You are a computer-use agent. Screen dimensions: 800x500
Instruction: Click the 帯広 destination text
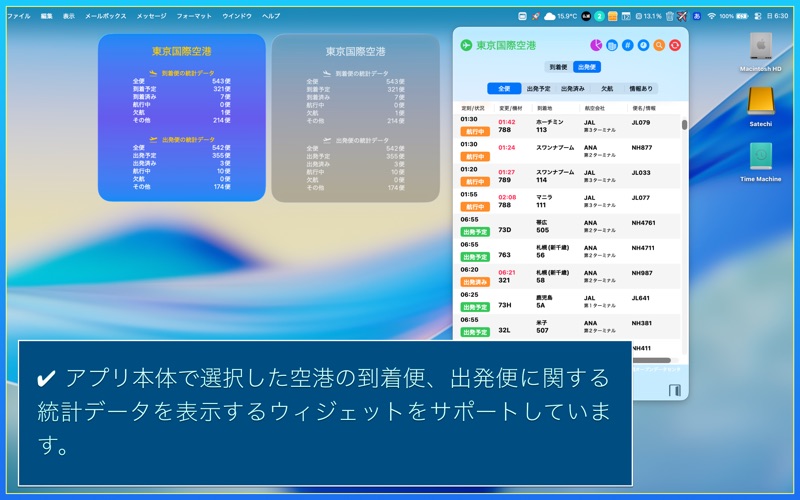[x=541, y=222]
